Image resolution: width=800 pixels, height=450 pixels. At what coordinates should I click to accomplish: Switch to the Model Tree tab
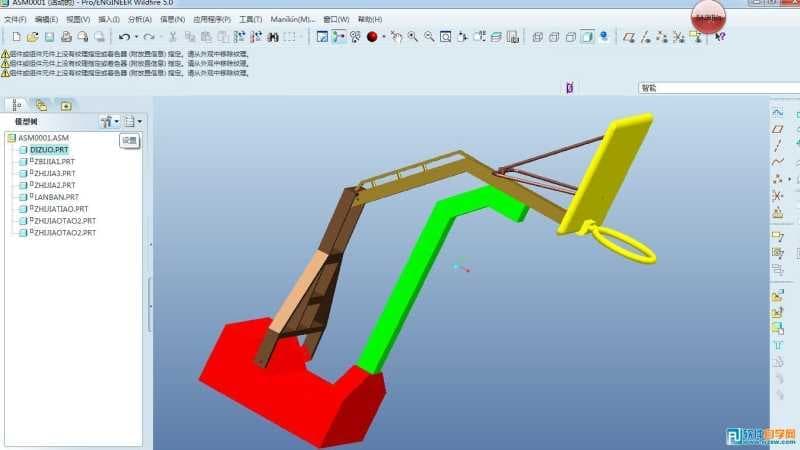(17, 105)
